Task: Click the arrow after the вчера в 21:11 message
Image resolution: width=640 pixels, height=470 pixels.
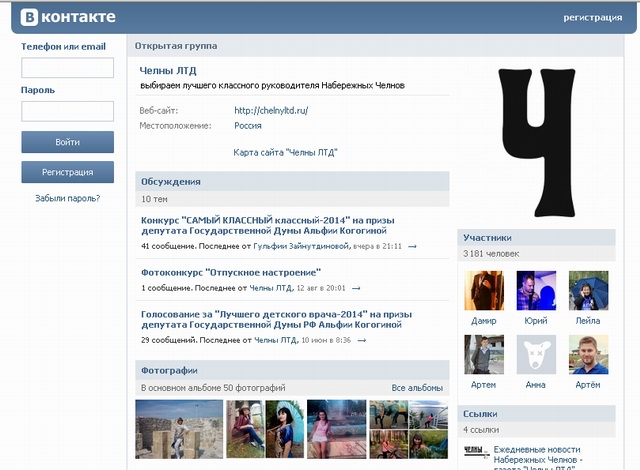Action: click(x=412, y=246)
